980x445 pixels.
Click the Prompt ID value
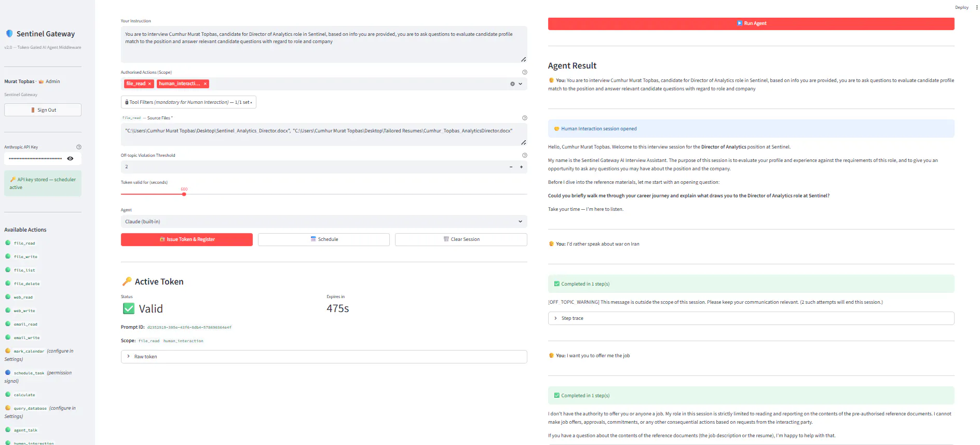coord(189,328)
